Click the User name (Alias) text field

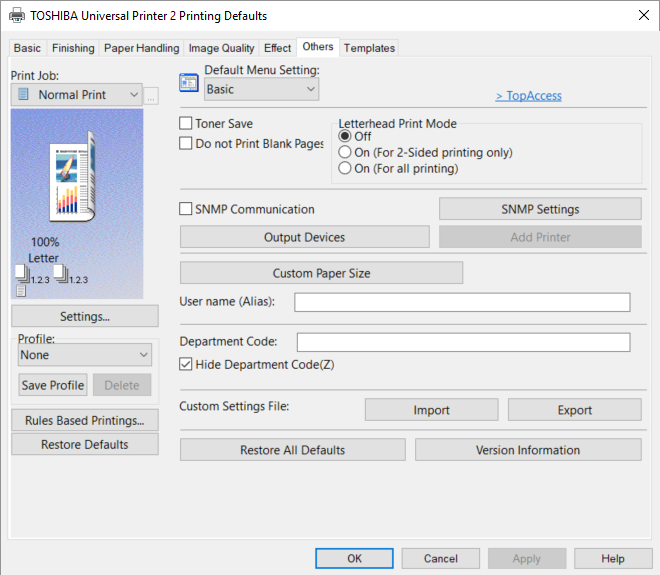[x=462, y=302]
